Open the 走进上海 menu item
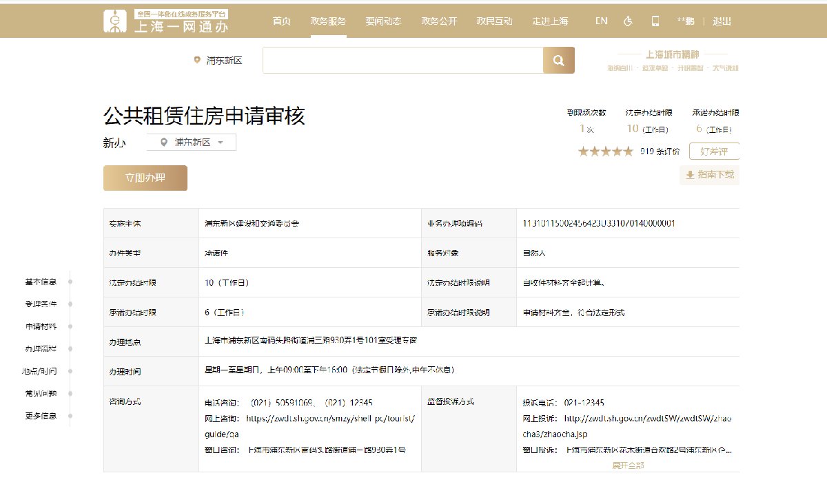The width and height of the screenshot is (827, 504). 550,21
